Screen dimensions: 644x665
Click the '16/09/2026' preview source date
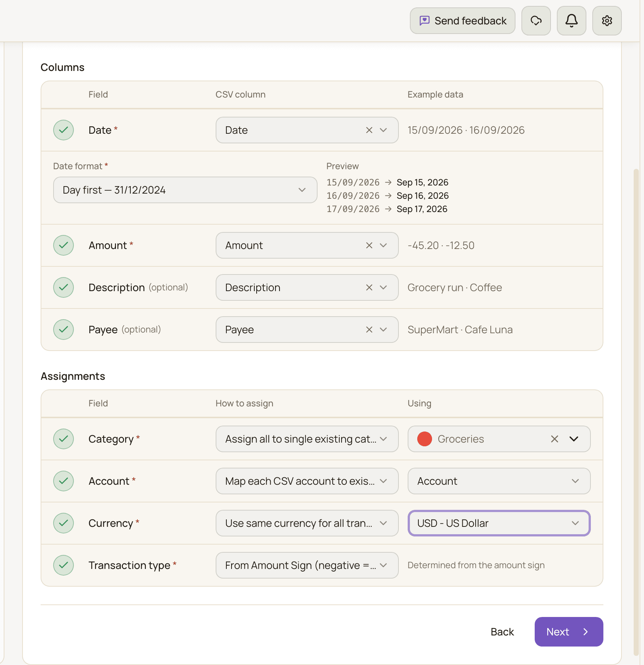[353, 196]
